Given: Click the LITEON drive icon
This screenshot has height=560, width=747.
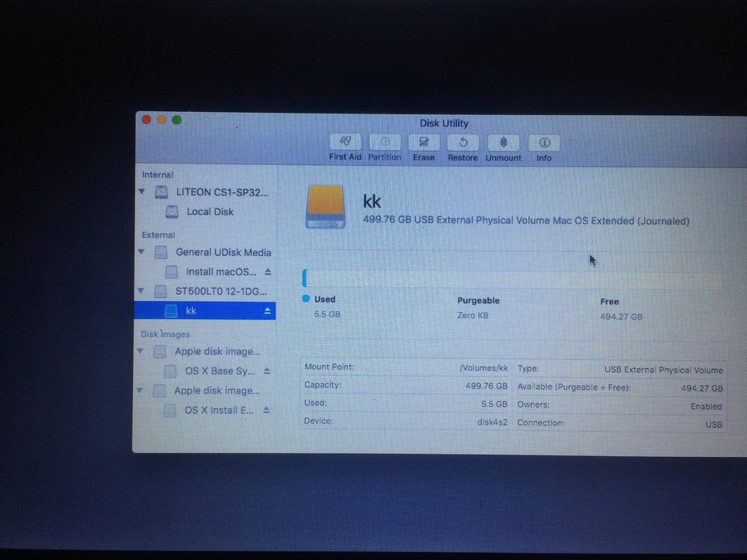Looking at the screenshot, I should click(x=161, y=192).
